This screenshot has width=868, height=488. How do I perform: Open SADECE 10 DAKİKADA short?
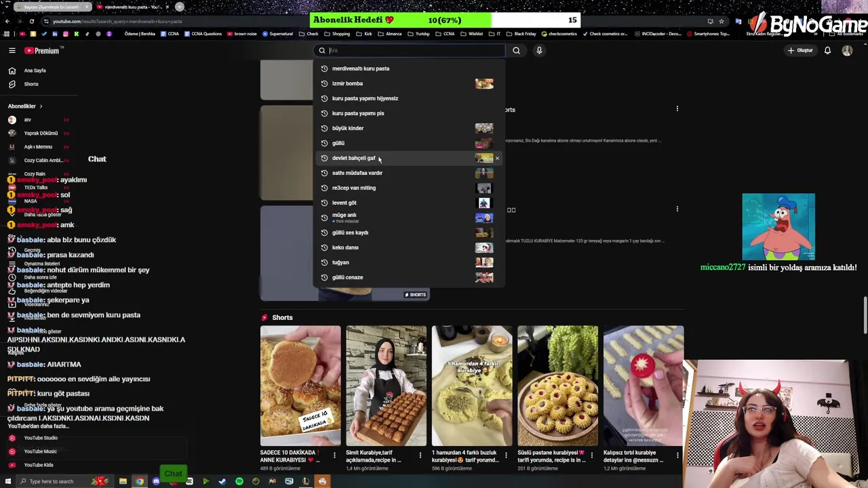(x=300, y=385)
